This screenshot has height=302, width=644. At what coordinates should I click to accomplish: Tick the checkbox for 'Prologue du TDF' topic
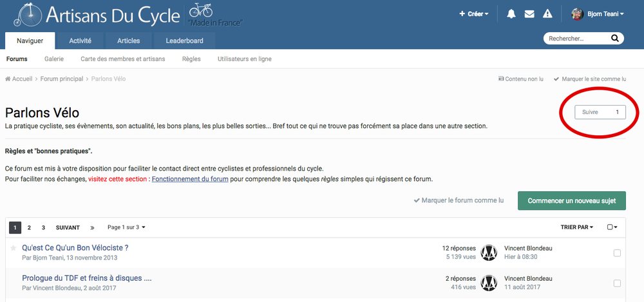pyautogui.click(x=617, y=283)
